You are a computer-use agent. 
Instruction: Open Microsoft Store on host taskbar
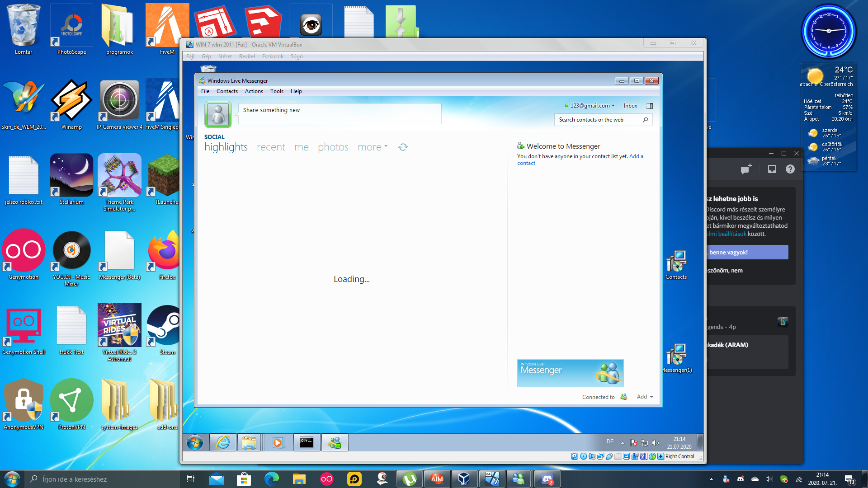tap(244, 479)
